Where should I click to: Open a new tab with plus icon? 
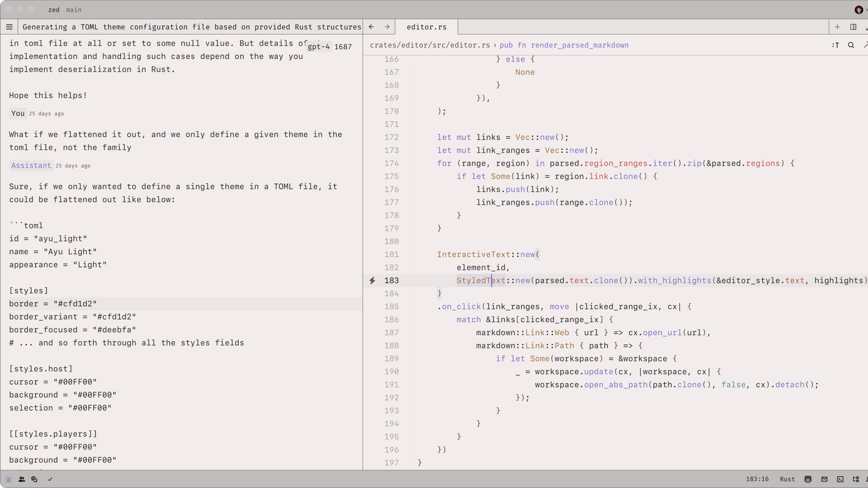point(837,27)
